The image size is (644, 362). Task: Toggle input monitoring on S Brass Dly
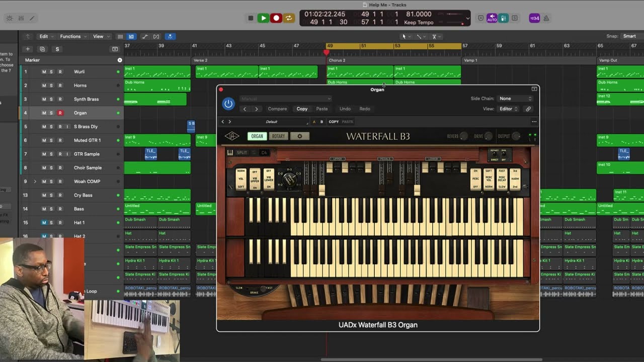pos(67,127)
